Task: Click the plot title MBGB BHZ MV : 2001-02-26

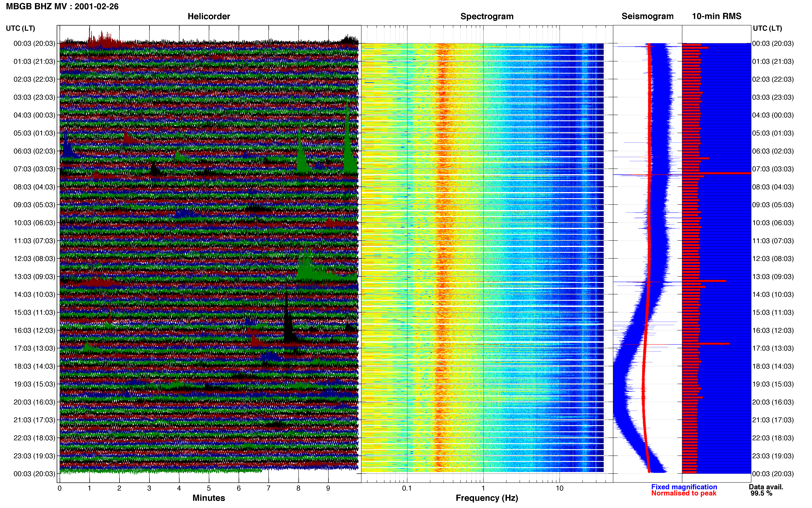Action: click(62, 6)
